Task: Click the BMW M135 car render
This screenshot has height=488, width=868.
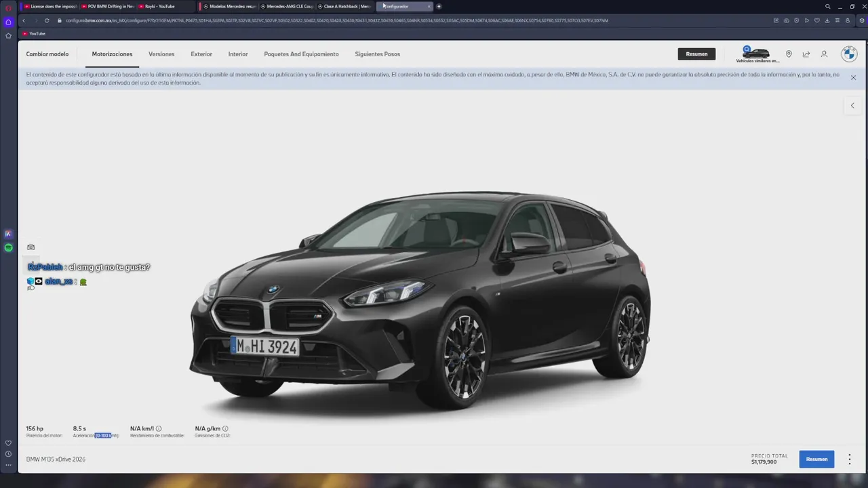Action: click(x=420, y=302)
